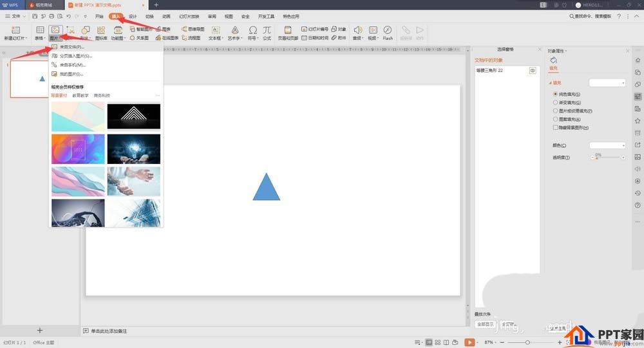Insert a Flowchart (流程图)

click(191, 38)
